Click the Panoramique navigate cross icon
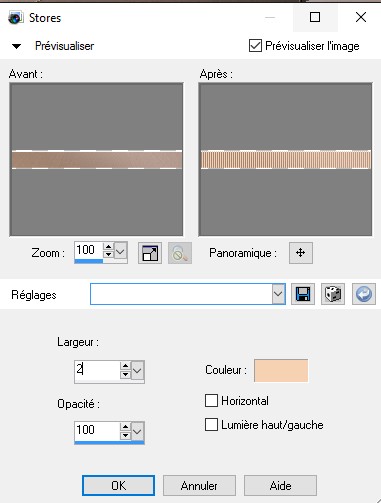The height and width of the screenshot is (503, 381). pyautogui.click(x=301, y=253)
